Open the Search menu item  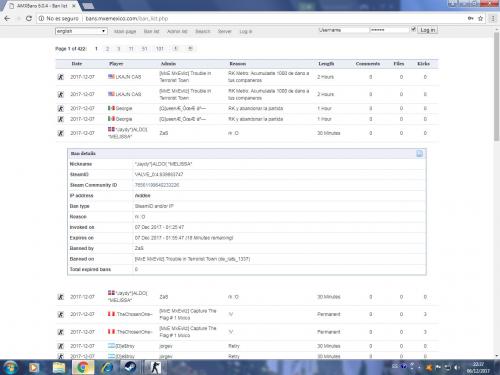click(203, 31)
